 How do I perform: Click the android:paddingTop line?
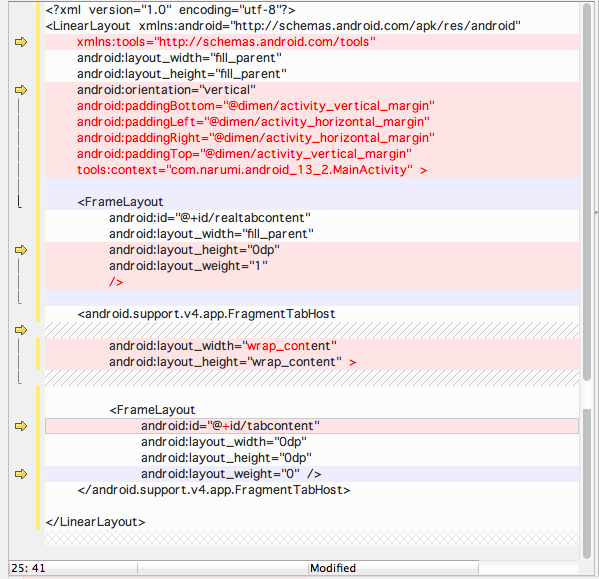(x=244, y=154)
